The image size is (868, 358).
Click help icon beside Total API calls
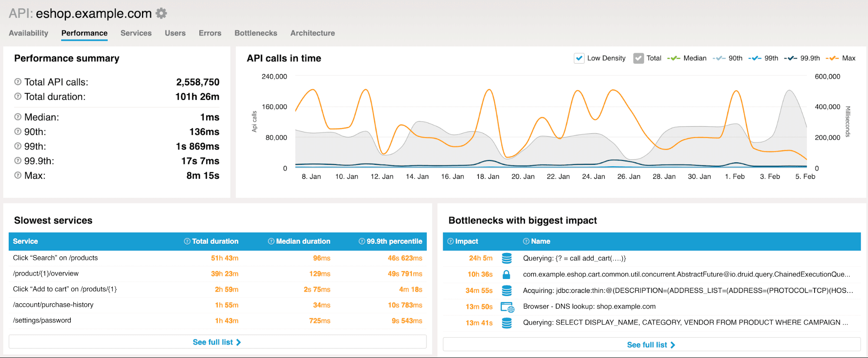pyautogui.click(x=18, y=82)
